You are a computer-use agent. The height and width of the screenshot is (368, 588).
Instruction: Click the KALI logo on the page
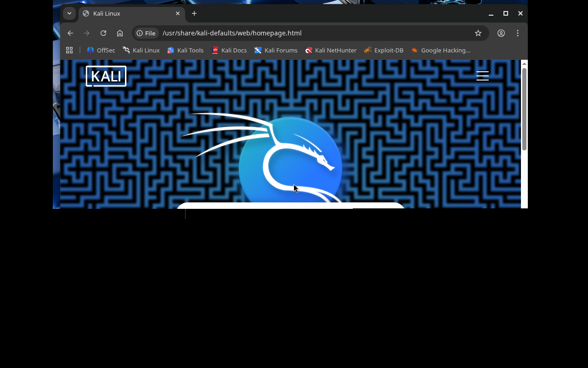click(106, 76)
